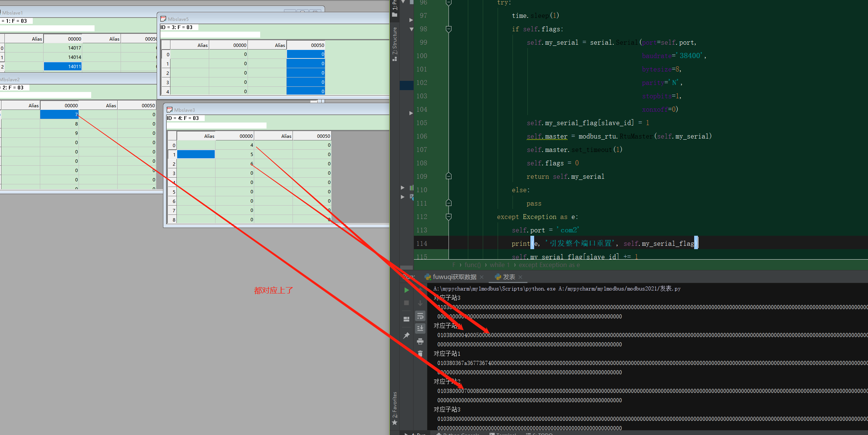The image size is (868, 435).
Task: Close the 发表 run tab
Action: point(520,277)
